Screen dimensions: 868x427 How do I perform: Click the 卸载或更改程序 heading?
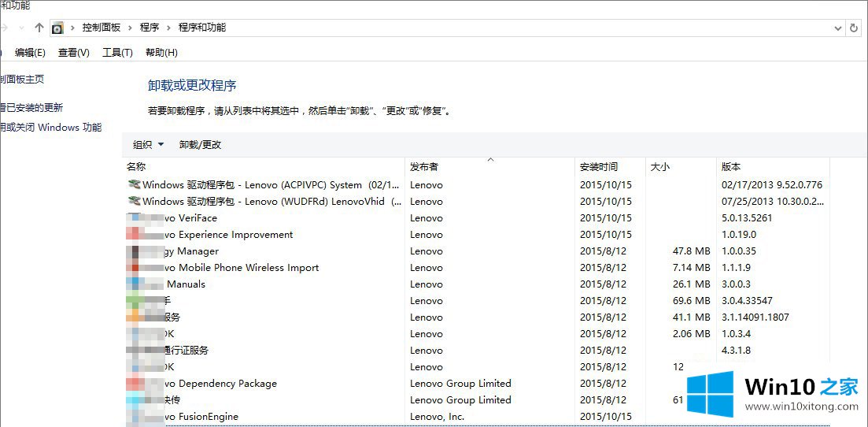click(192, 86)
